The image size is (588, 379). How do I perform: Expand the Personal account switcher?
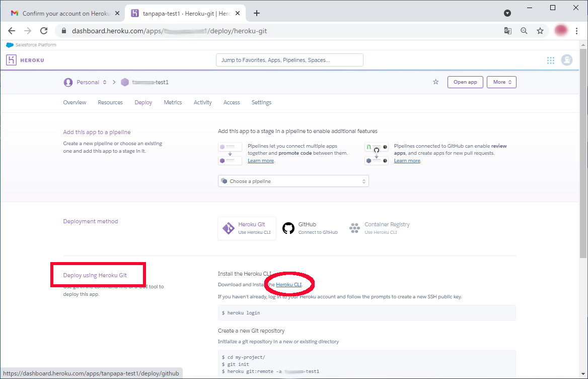tap(86, 82)
